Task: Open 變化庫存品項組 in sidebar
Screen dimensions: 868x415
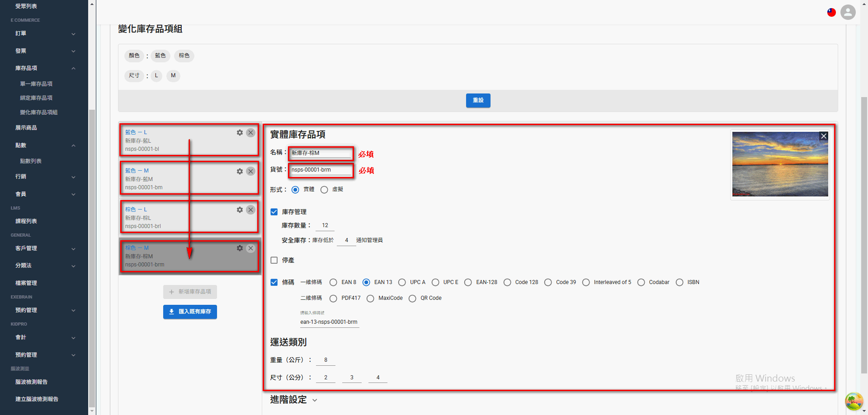Action: pos(39,112)
